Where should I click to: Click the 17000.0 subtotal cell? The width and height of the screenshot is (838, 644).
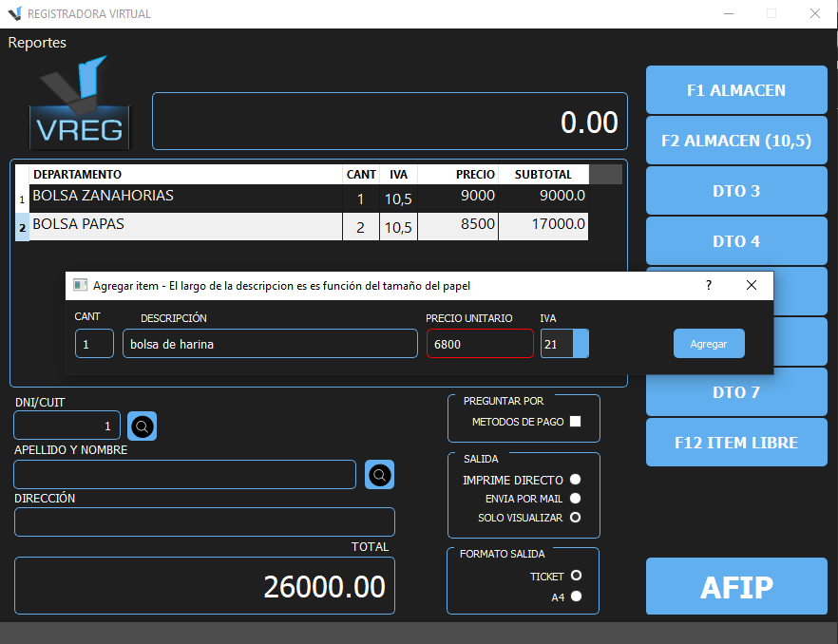click(x=543, y=227)
